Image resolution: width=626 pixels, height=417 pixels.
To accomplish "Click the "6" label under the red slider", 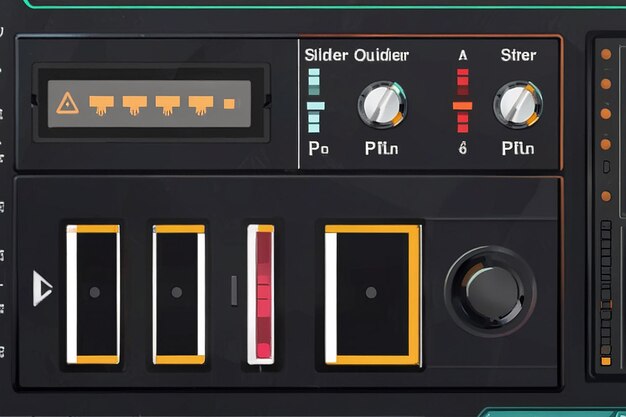I will (462, 148).
